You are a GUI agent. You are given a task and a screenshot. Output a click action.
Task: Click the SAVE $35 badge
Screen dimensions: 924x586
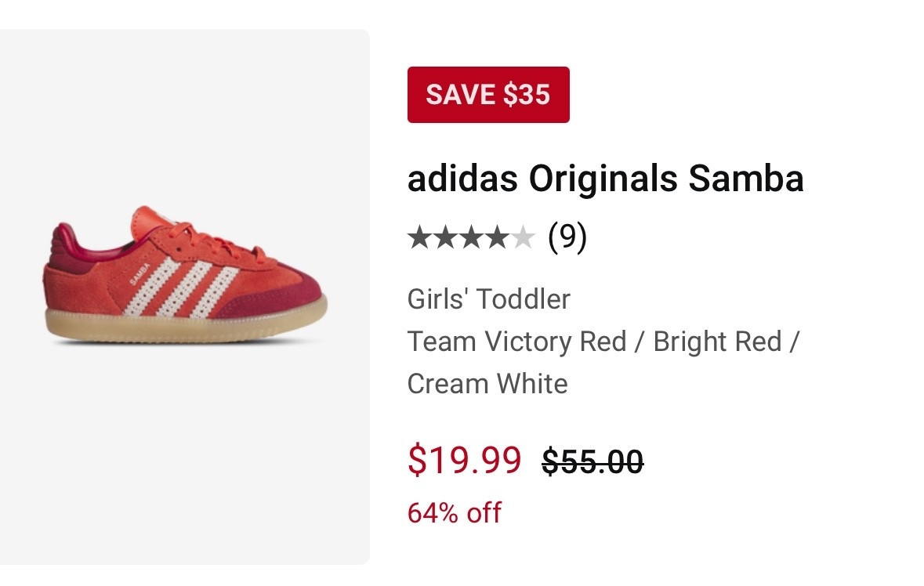click(488, 95)
